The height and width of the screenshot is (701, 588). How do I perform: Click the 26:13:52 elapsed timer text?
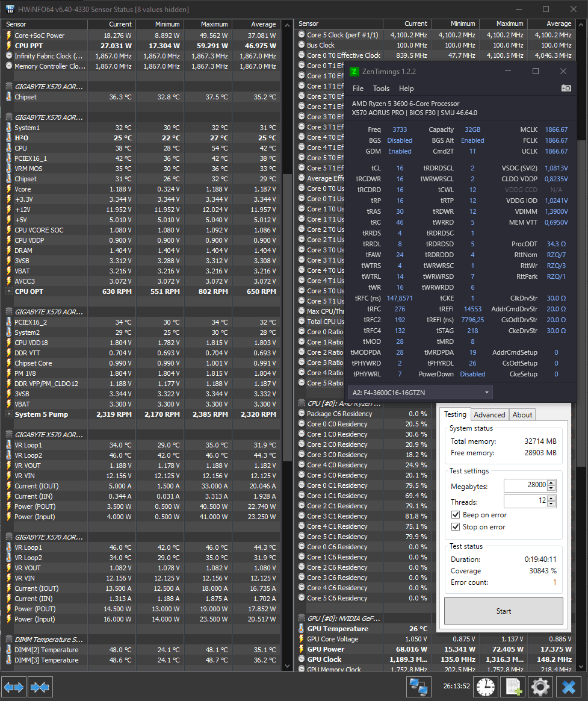[x=457, y=687]
